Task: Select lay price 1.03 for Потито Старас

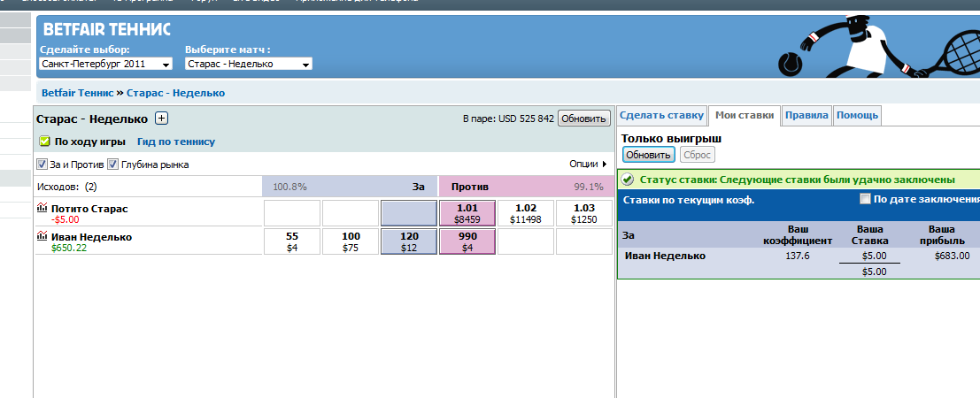Action: click(583, 214)
